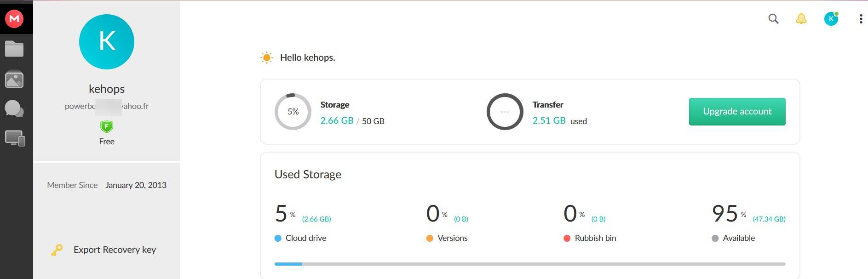Open the Devices sidebar icon

pos(15,138)
